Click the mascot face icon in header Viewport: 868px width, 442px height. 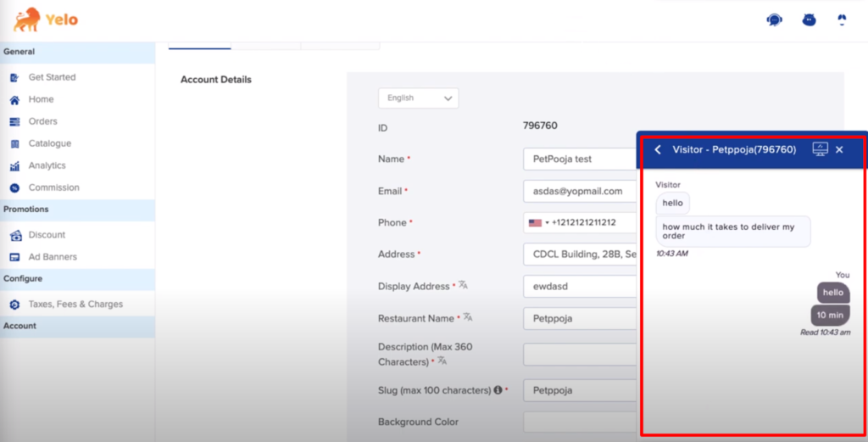(809, 20)
